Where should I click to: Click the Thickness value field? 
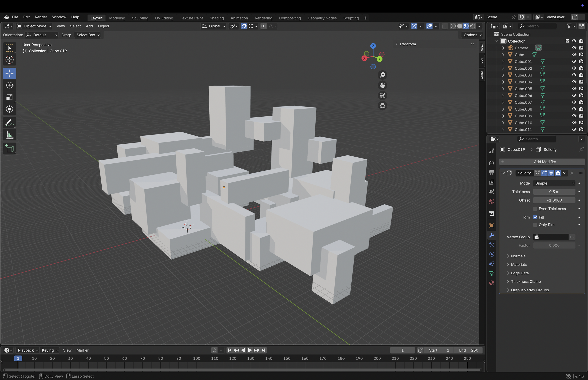click(554, 192)
